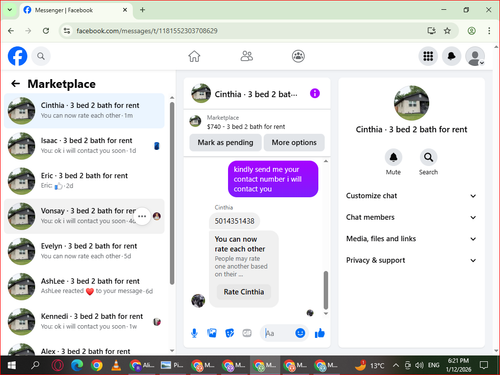Select the Messenger | Facebook tab
The image size is (500, 375).
[75, 10]
